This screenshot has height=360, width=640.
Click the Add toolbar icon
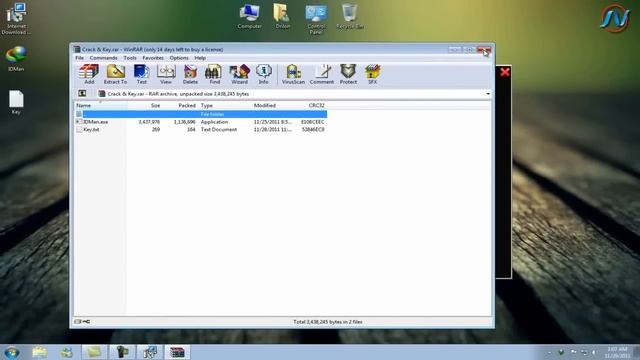pyautogui.click(x=89, y=74)
